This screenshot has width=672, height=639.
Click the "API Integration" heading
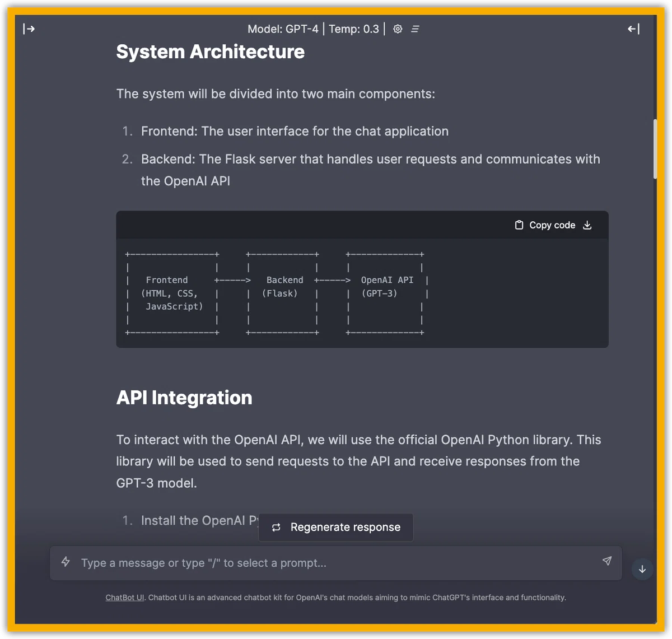coord(184,398)
